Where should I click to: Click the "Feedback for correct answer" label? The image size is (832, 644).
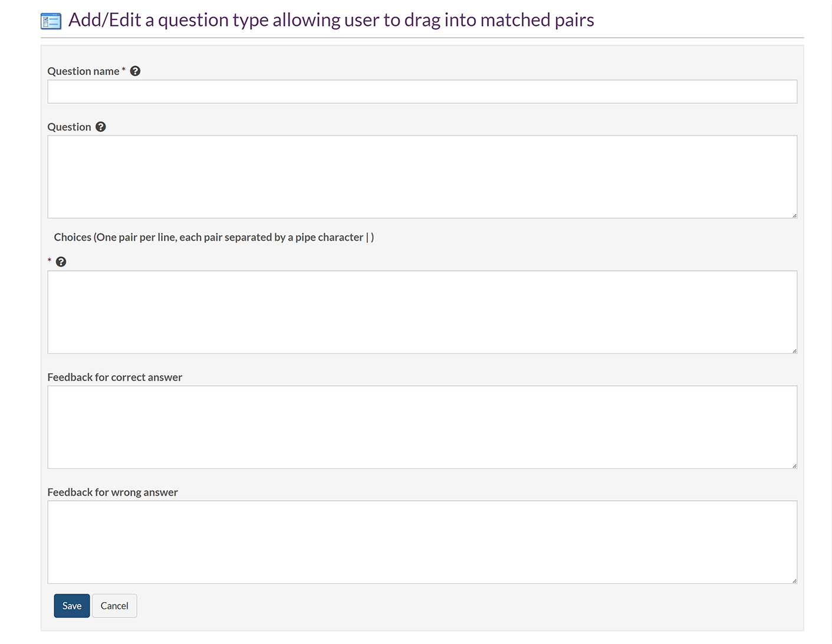(x=114, y=377)
